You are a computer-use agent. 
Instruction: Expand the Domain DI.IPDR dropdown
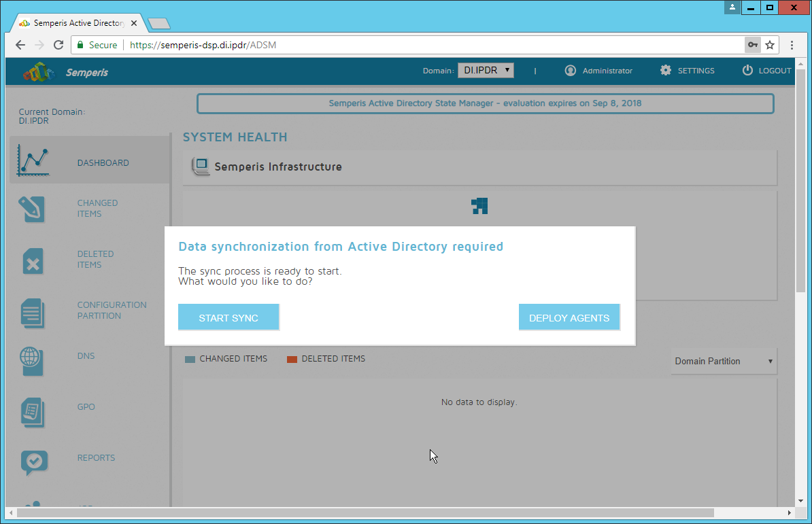486,70
